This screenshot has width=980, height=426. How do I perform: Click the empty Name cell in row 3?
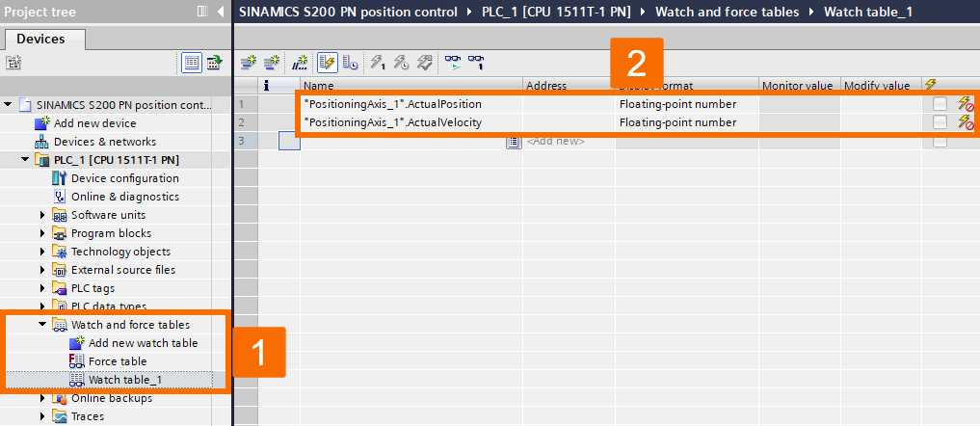pos(403,142)
